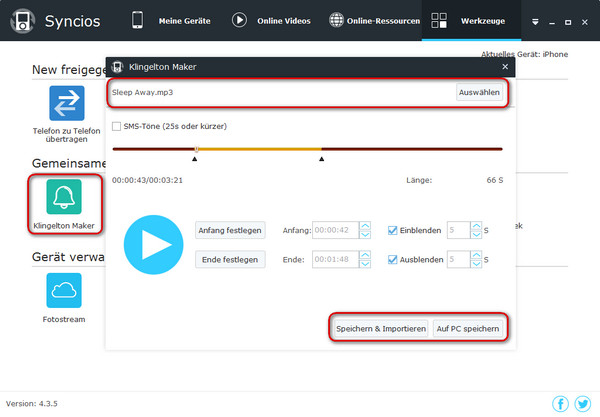Open Online-Ressourcen tab
The image size is (600, 417).
pos(383,21)
